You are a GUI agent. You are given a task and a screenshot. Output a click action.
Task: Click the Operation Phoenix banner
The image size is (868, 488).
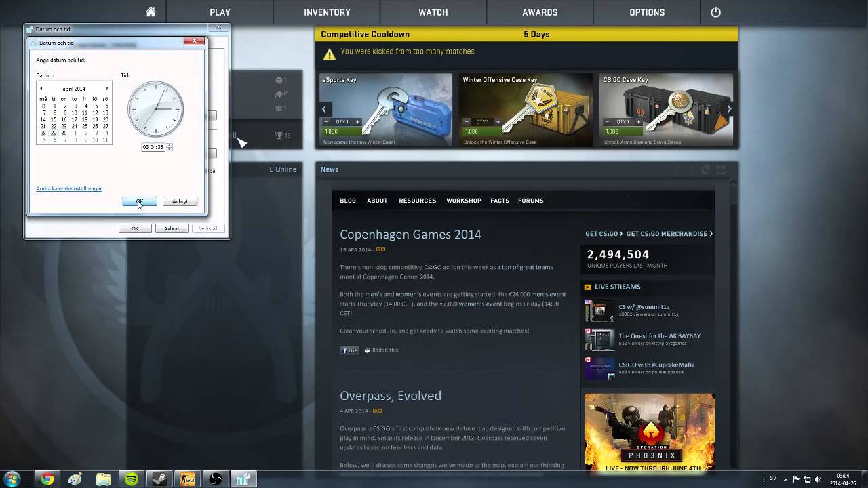click(650, 432)
